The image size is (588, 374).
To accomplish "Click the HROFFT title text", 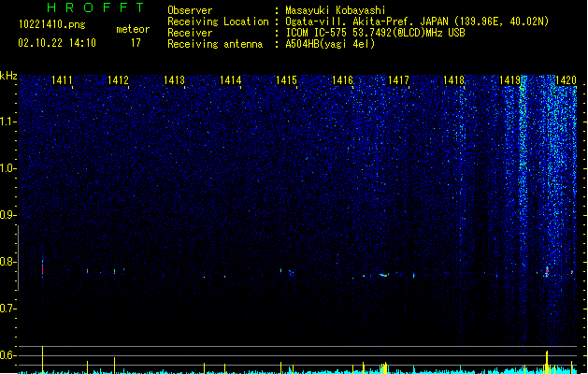I will point(96,7).
